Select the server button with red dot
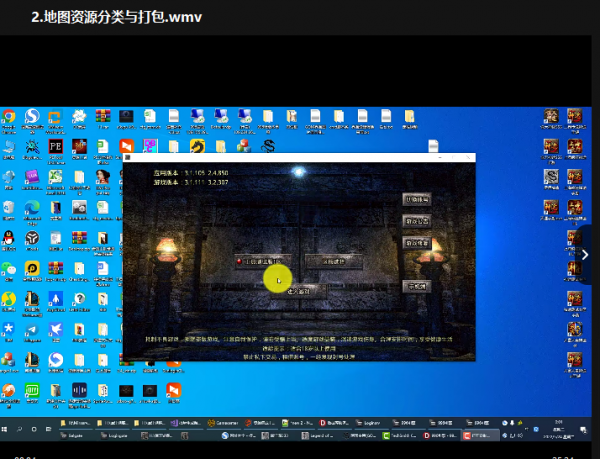600x459 pixels. pos(263,262)
